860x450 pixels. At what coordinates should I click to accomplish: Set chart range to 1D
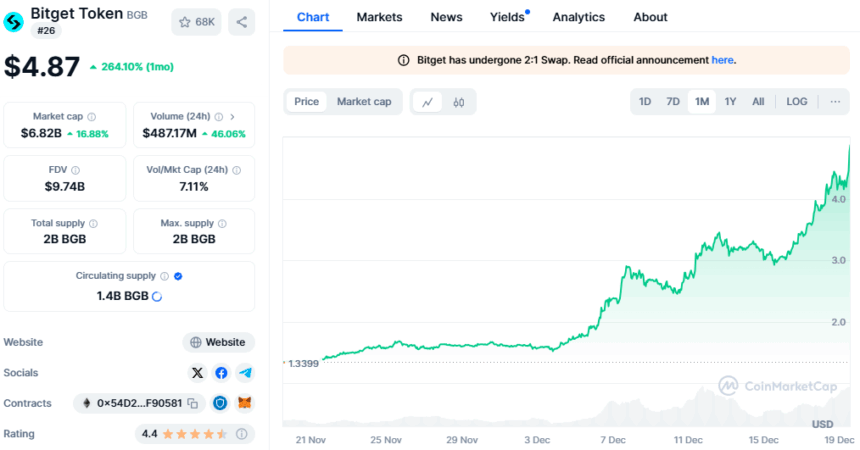pos(644,102)
